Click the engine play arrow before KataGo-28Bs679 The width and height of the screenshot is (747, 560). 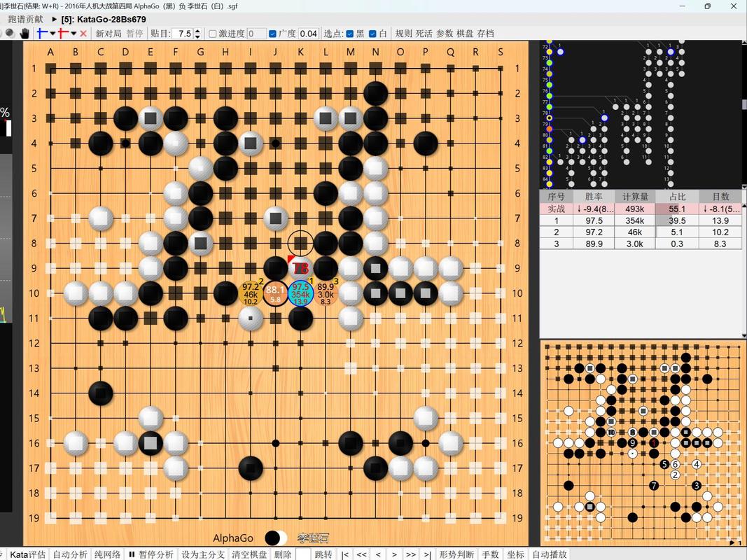pyautogui.click(x=55, y=20)
